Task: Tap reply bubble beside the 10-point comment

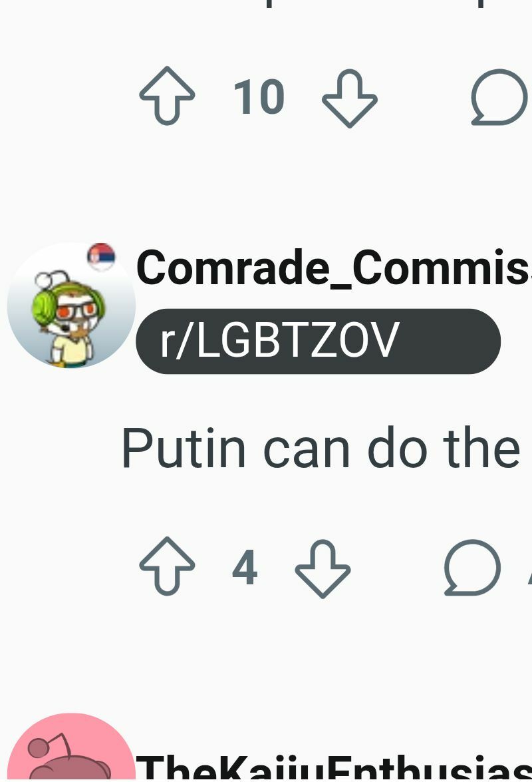Action: (x=499, y=97)
